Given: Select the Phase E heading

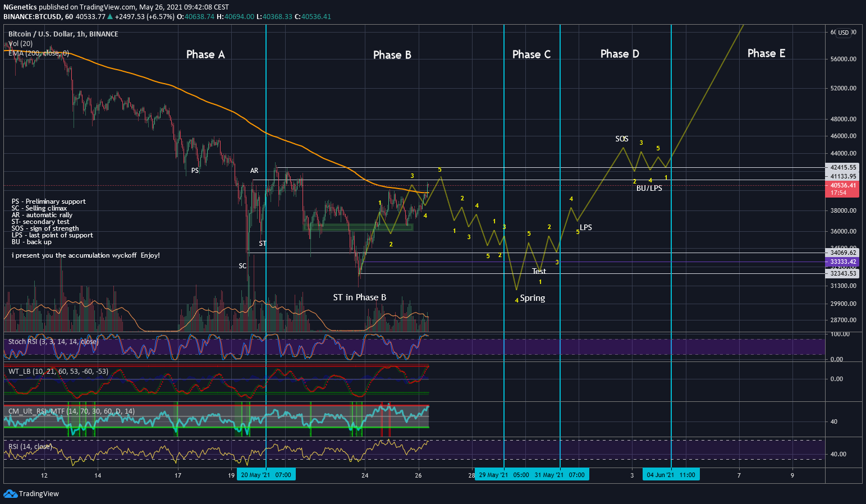Looking at the screenshot, I should 766,53.
